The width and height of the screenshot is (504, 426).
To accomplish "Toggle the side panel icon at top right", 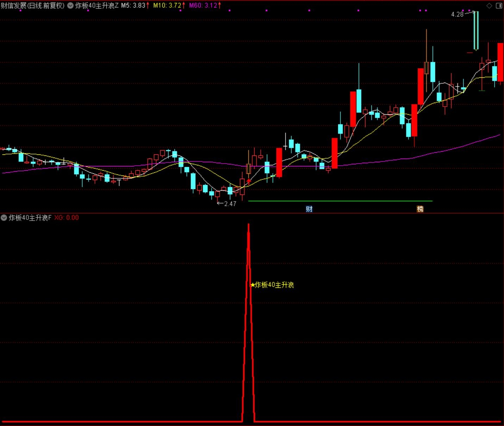I will coord(499,6).
